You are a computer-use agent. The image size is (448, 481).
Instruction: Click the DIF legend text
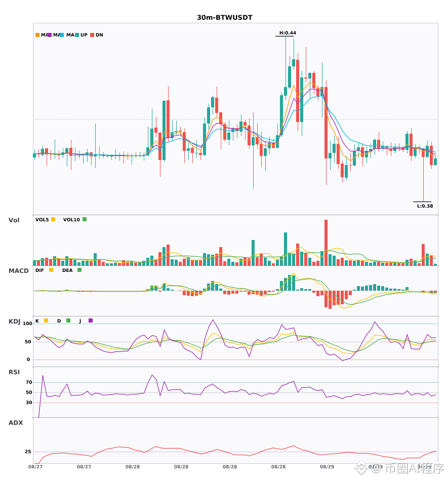[x=39, y=270]
